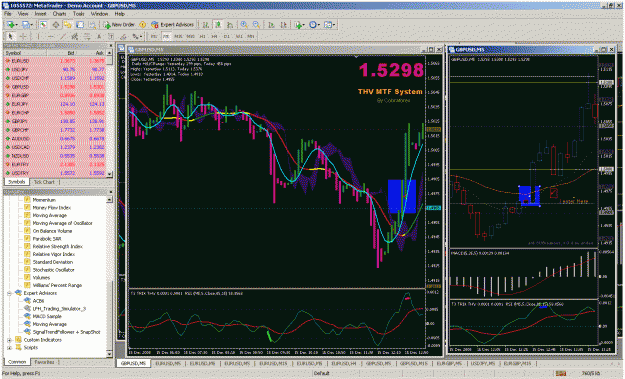Switch to the H1 timeframe

(x=202, y=36)
